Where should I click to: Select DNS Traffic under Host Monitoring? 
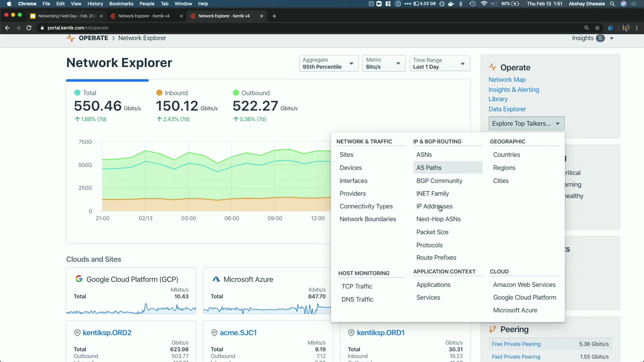357,300
